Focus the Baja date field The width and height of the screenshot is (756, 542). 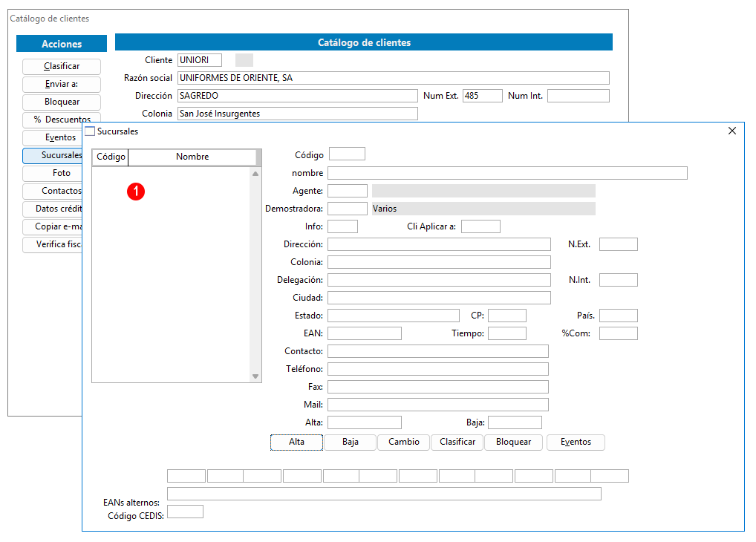point(515,423)
